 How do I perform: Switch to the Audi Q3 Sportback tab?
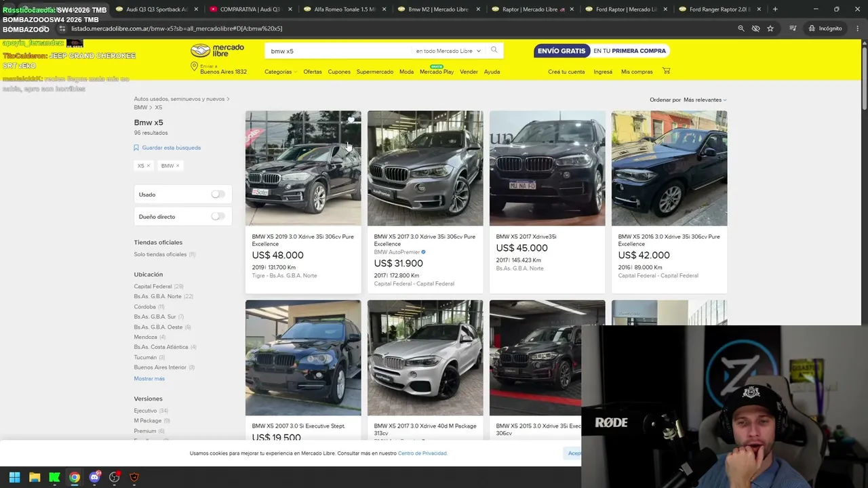155,9
